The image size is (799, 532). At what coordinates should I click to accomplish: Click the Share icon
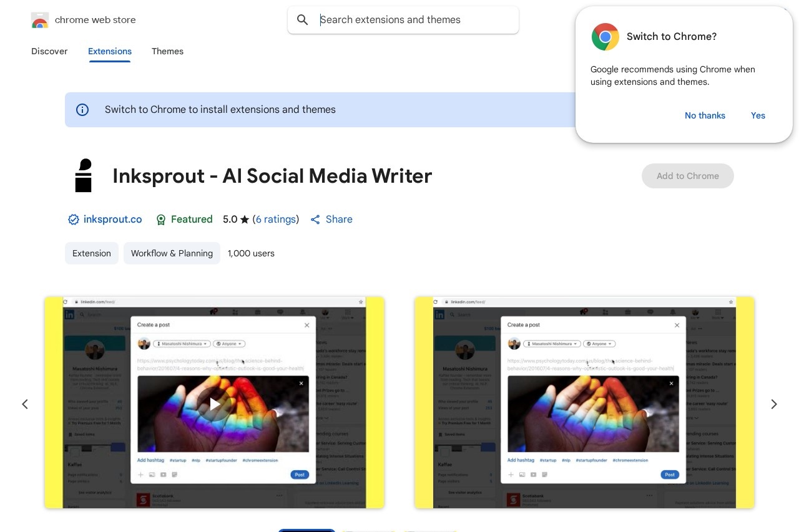click(315, 220)
